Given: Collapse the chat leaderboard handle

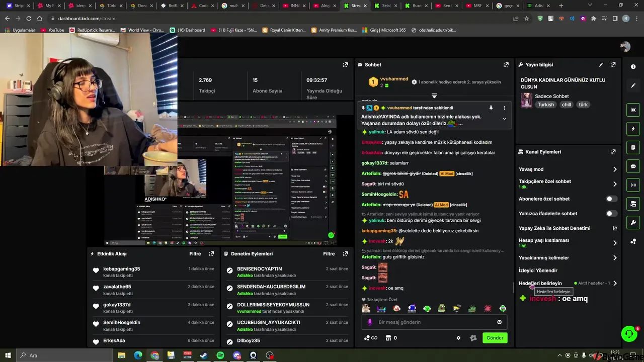Looking at the screenshot, I should [434, 96].
